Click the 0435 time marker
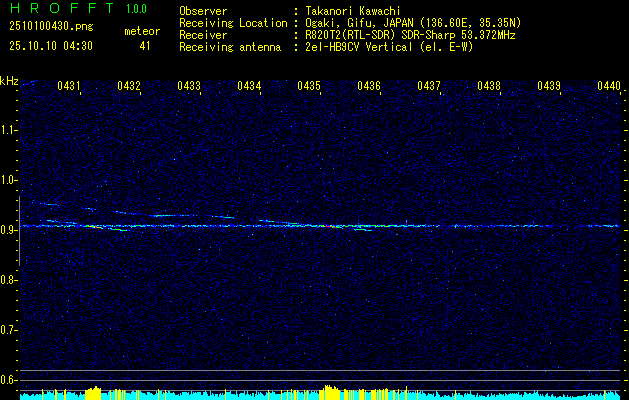The image size is (629, 400). point(309,87)
